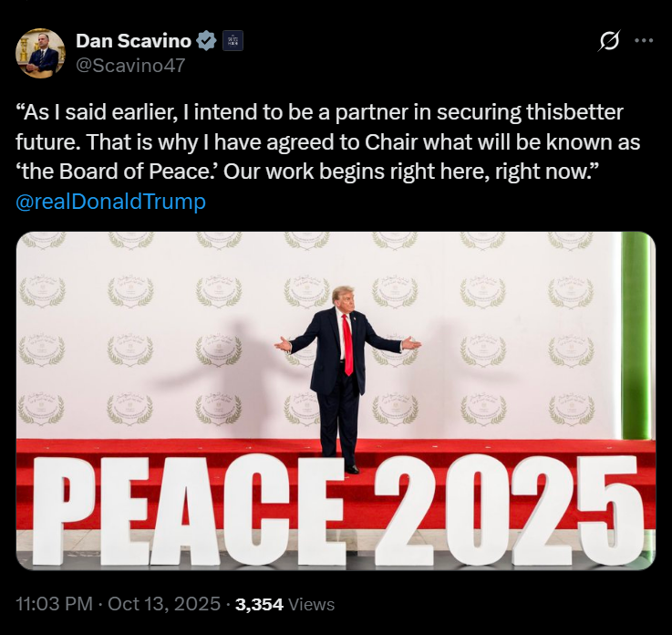Click the affiliation badge beside the verified checkmark
Image resolution: width=672 pixels, height=635 pixels.
pos(233,40)
